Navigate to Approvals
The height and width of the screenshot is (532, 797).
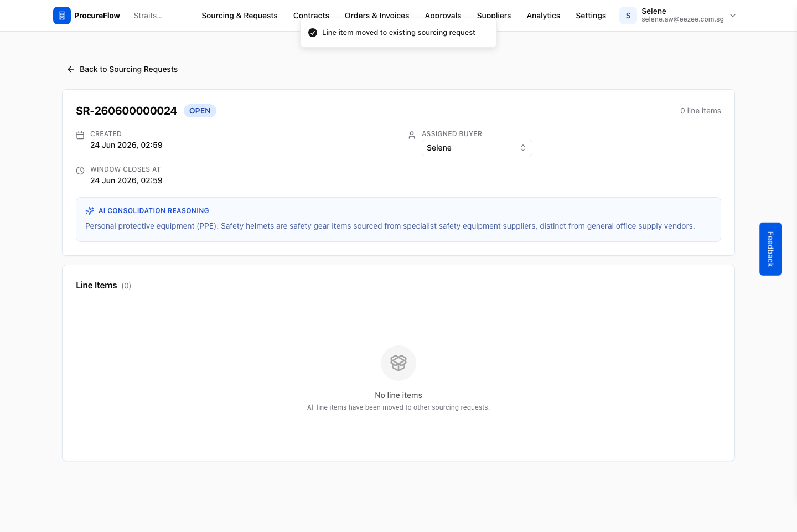pos(443,16)
